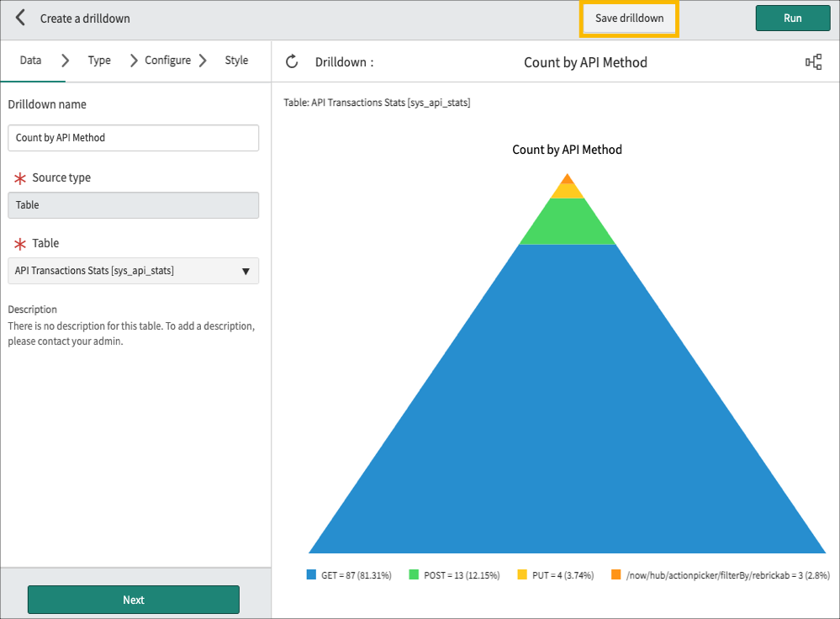Click Save drilldown
The image size is (840, 619).
(x=628, y=18)
